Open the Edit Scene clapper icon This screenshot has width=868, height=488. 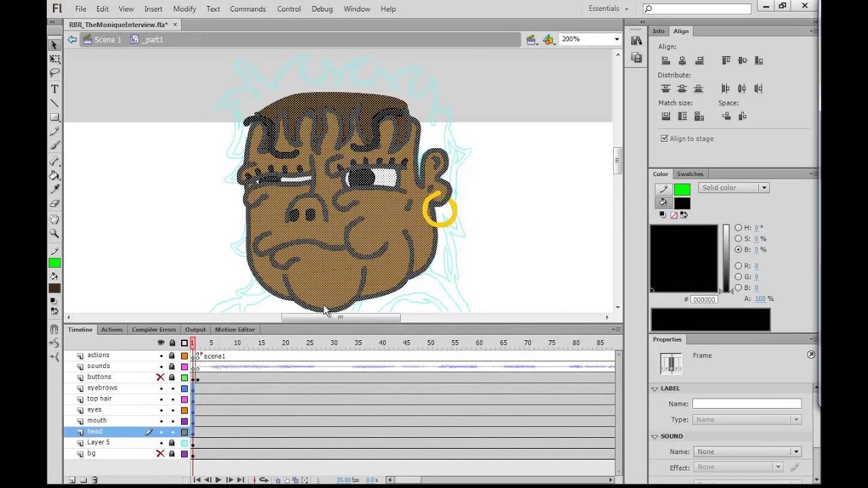[x=532, y=39]
